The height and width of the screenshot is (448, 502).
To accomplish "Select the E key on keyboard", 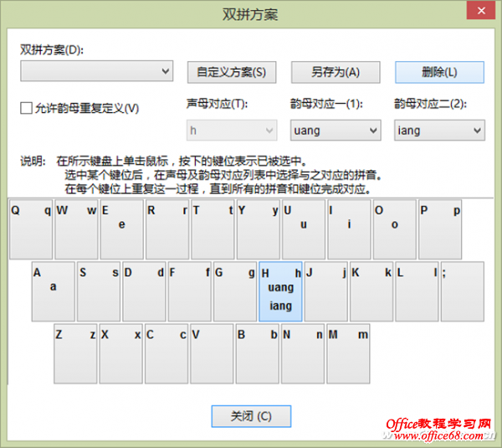I will click(122, 229).
